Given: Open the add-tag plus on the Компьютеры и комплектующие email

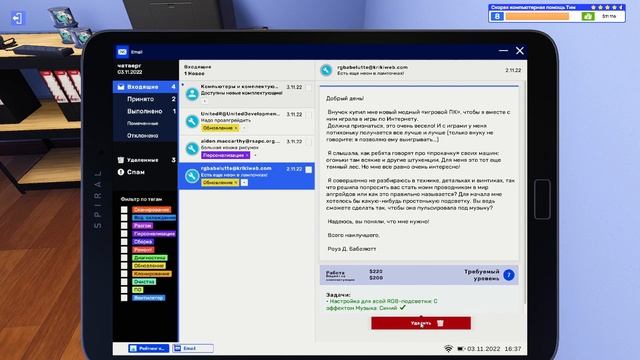Looking at the screenshot, I should pos(204,101).
